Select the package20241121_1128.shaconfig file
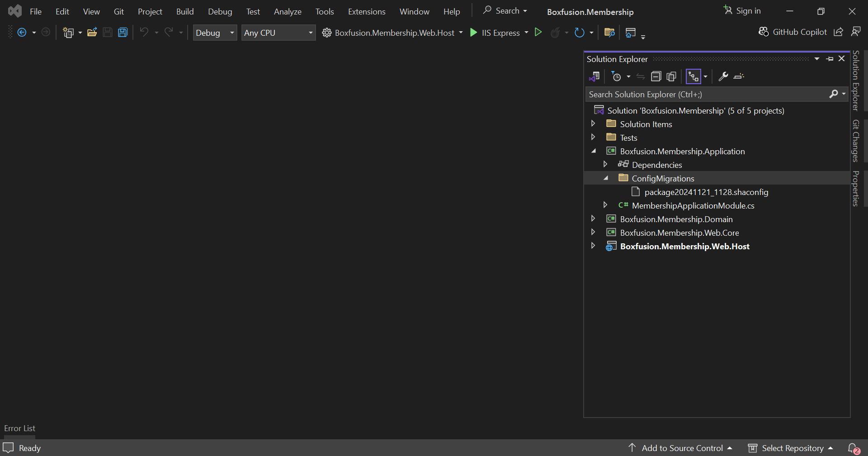Image resolution: width=868 pixels, height=456 pixels. click(x=706, y=192)
